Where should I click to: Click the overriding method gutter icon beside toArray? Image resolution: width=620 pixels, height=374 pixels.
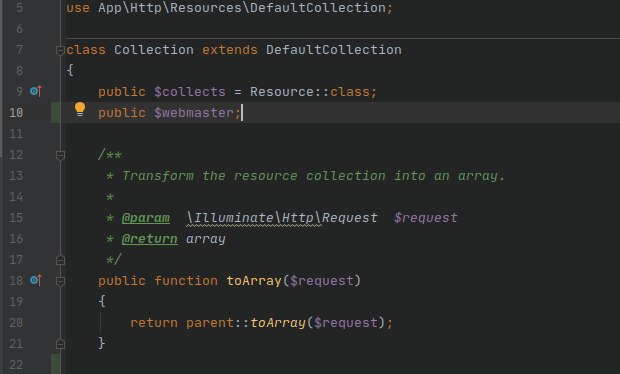(36, 280)
